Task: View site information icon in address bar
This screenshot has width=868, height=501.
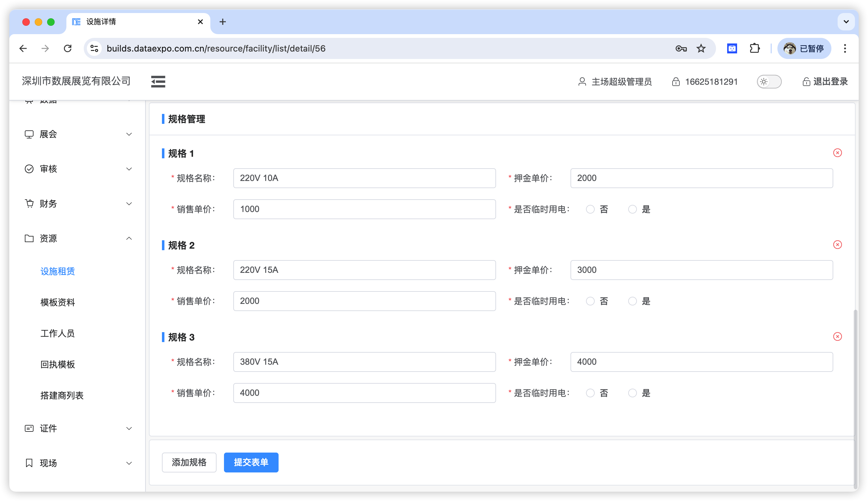Action: point(94,48)
